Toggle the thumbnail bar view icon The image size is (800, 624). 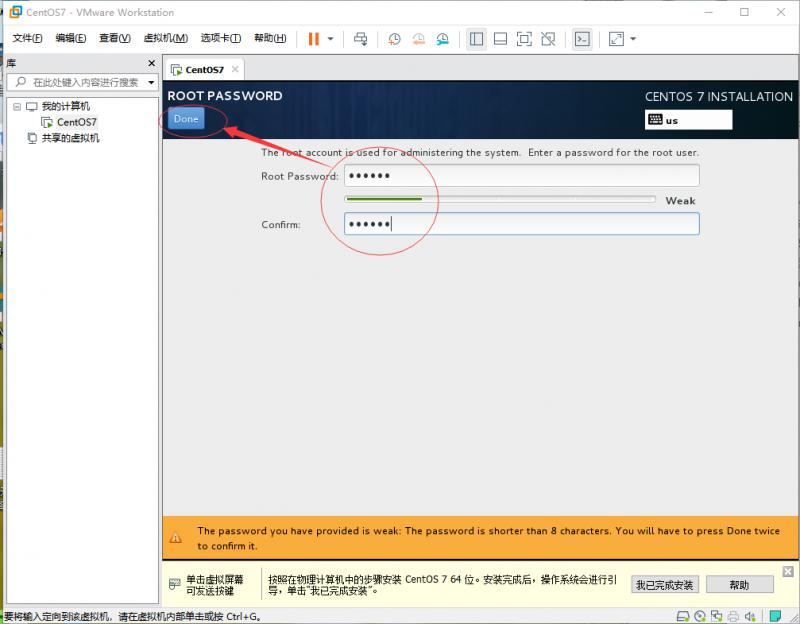(501, 39)
